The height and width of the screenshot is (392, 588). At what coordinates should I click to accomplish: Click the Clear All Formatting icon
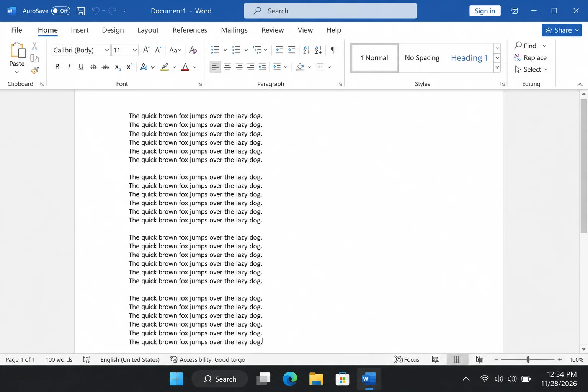[193, 50]
